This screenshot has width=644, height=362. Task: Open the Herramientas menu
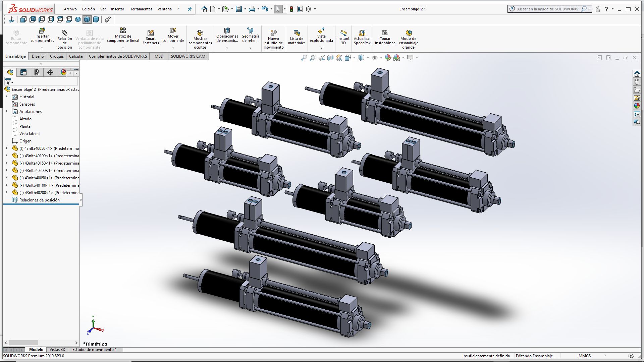click(141, 9)
